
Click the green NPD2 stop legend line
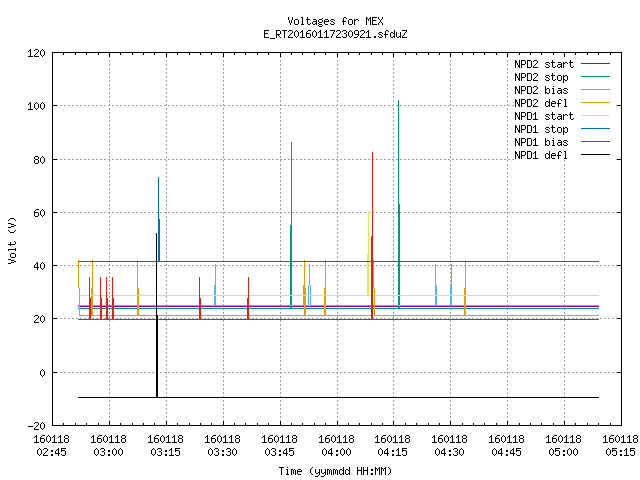[x=595, y=76]
